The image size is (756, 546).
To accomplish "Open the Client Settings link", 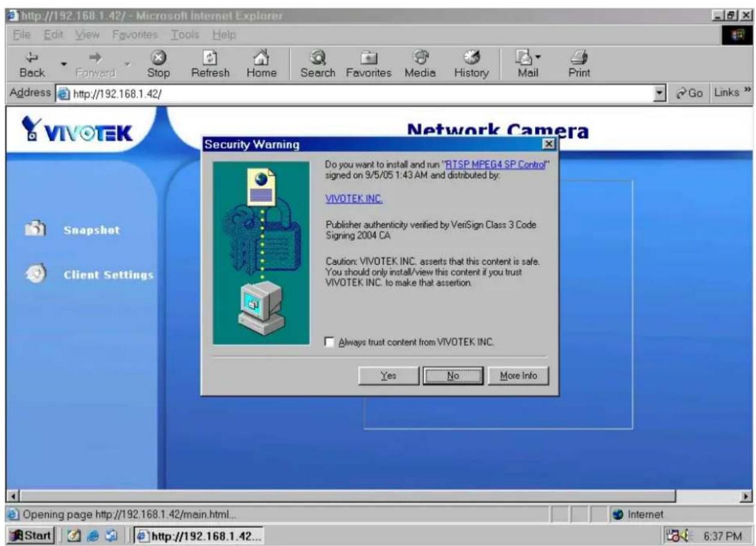I will point(109,275).
